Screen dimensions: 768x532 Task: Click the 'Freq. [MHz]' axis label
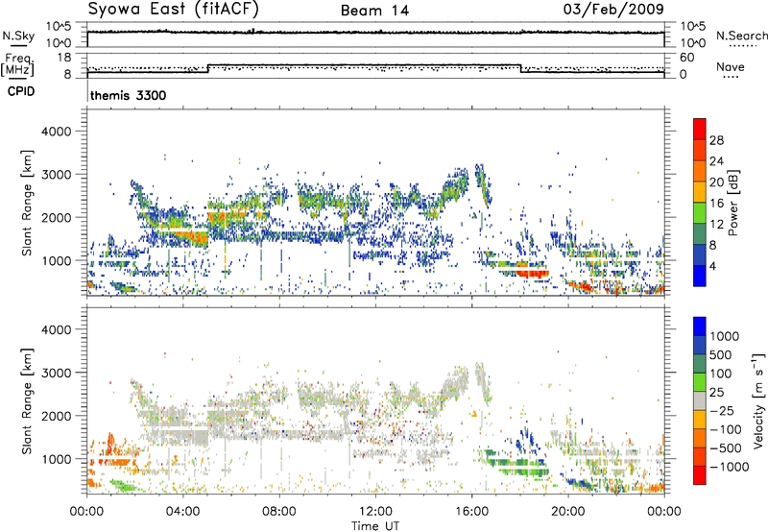pos(17,64)
